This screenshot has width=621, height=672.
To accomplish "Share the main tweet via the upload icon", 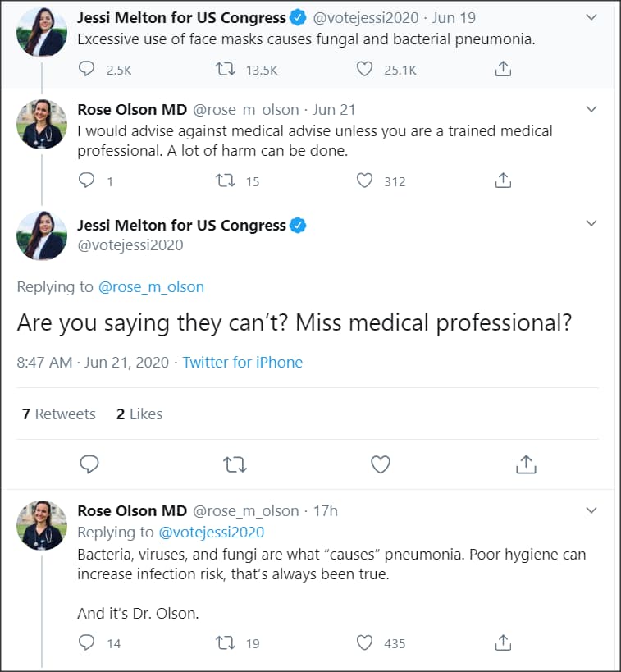I will [526, 465].
